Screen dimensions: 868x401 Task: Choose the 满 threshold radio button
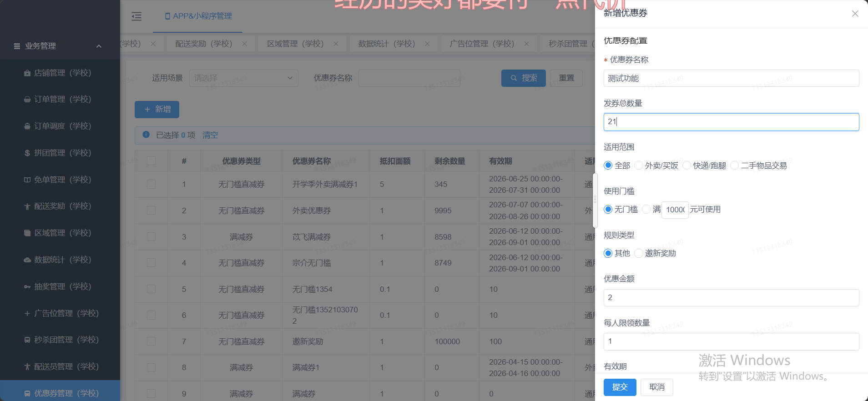(x=646, y=209)
